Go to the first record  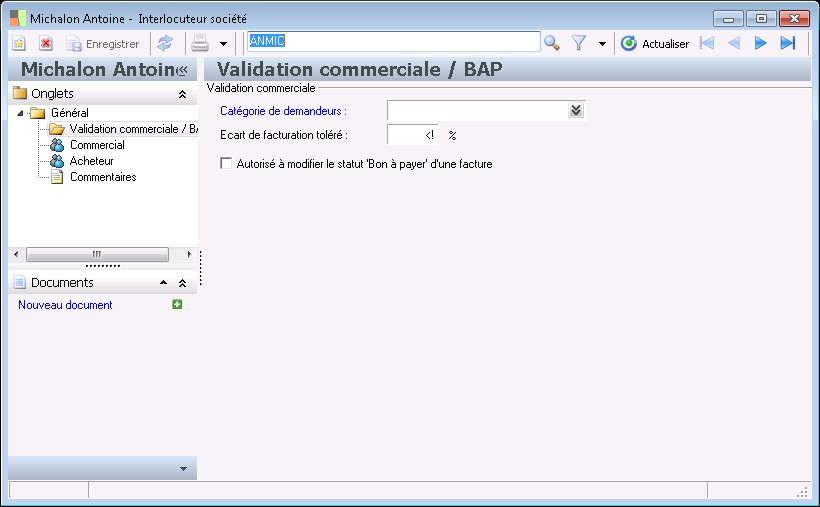click(707, 43)
